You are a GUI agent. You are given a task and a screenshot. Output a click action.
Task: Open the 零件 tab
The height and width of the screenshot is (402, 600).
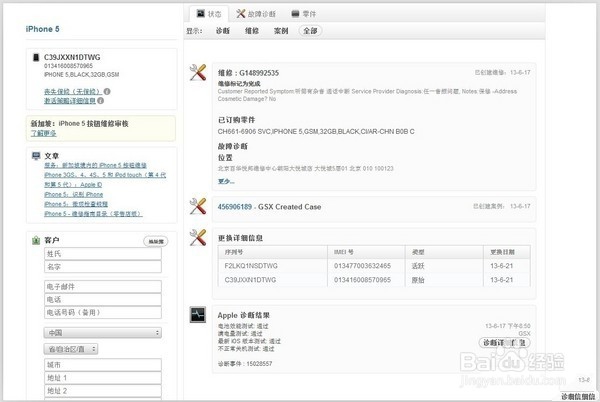[x=303, y=14]
